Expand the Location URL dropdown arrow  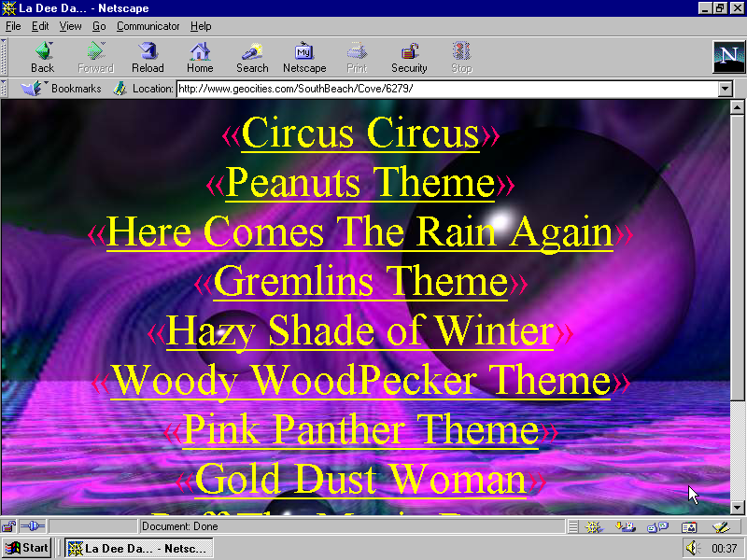pyautogui.click(x=726, y=89)
